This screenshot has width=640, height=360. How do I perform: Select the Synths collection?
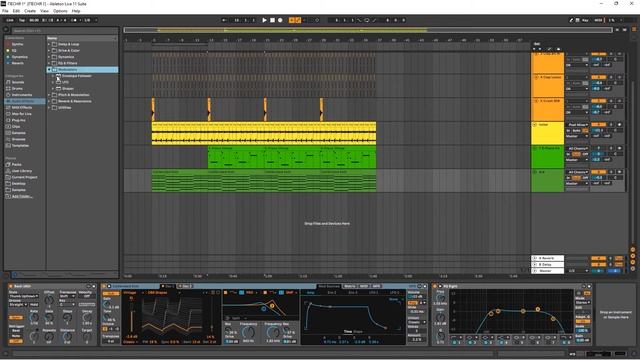17,44
